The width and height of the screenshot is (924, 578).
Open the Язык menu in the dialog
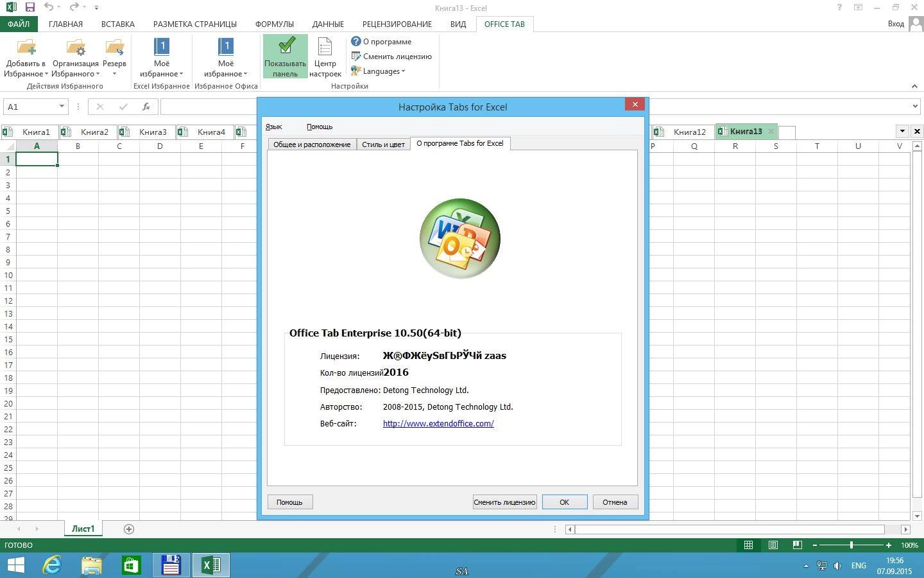pos(274,127)
